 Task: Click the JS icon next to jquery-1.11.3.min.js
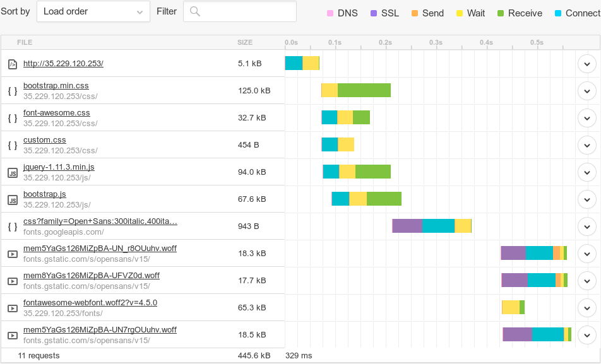point(12,172)
